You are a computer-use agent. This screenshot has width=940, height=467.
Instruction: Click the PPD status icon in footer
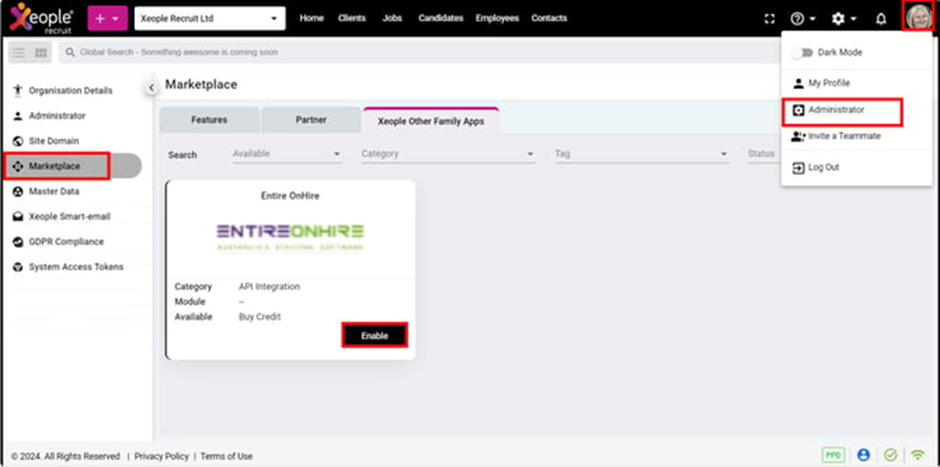click(833, 455)
